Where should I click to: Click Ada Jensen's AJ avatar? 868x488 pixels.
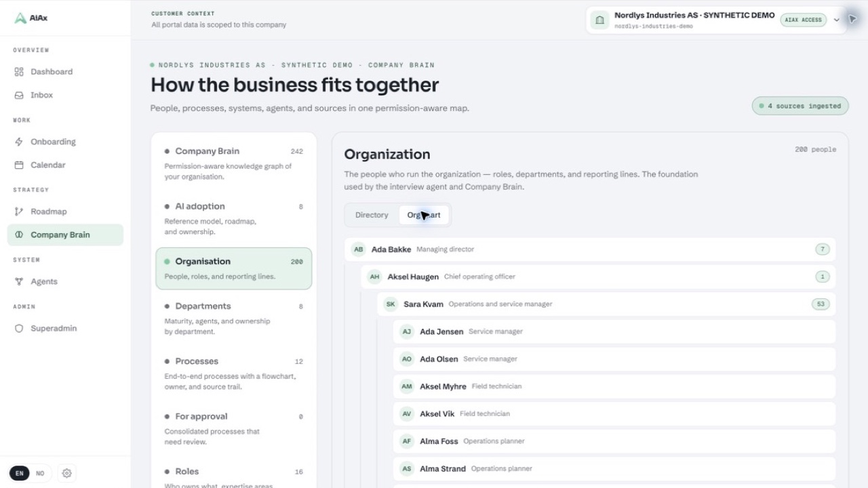[x=407, y=331]
